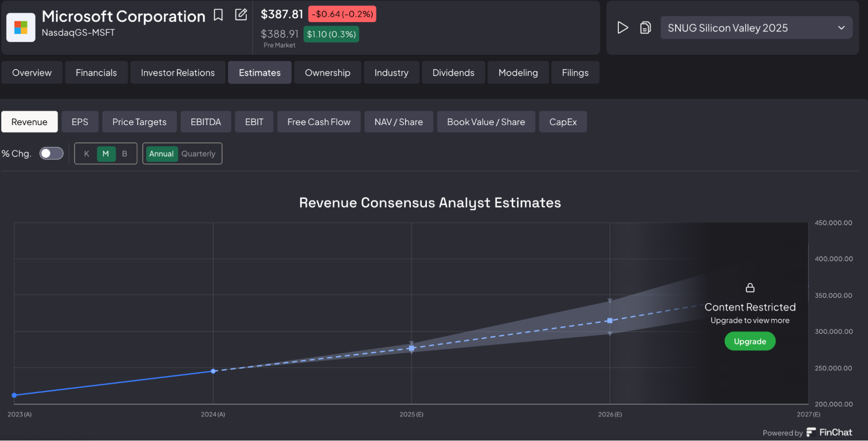Switch to the Industry tab
868x441 pixels.
tap(391, 73)
